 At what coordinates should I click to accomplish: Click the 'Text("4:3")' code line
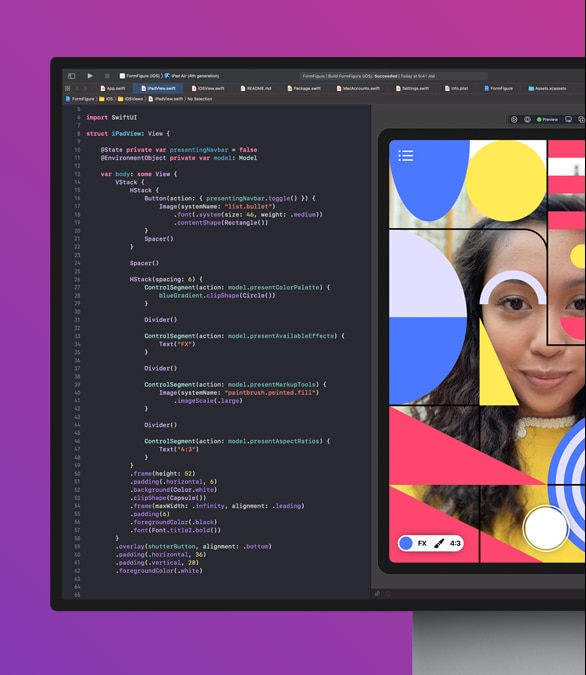[179, 449]
